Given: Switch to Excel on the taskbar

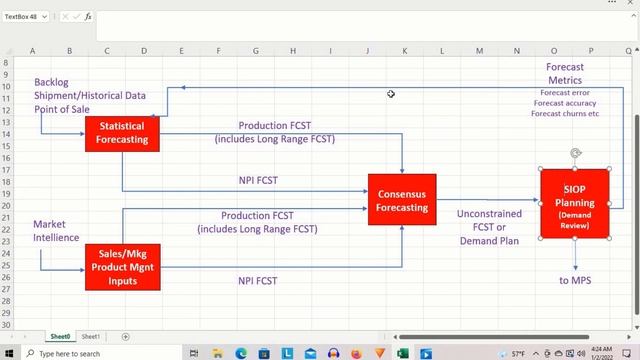Looking at the screenshot, I should click(x=403, y=353).
